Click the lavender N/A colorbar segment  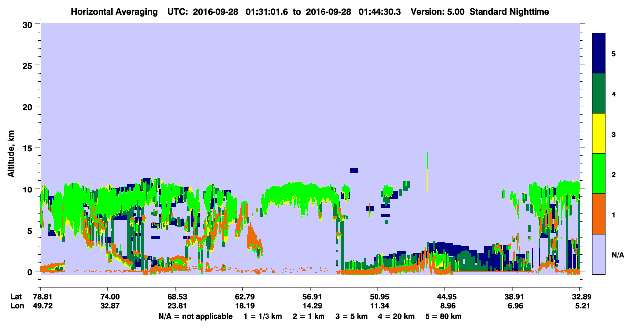(599, 254)
